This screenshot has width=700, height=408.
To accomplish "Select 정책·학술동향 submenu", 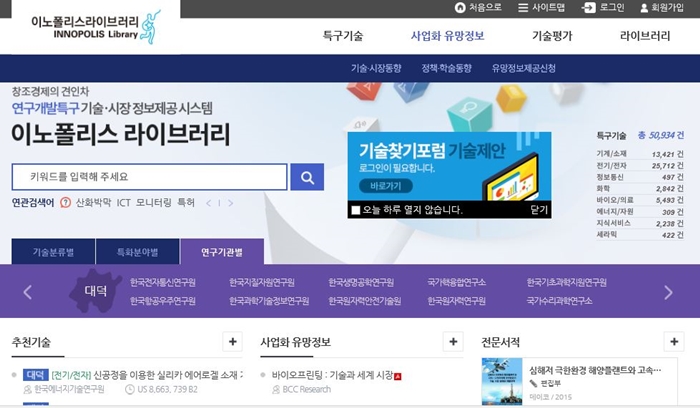I will tap(446, 68).
